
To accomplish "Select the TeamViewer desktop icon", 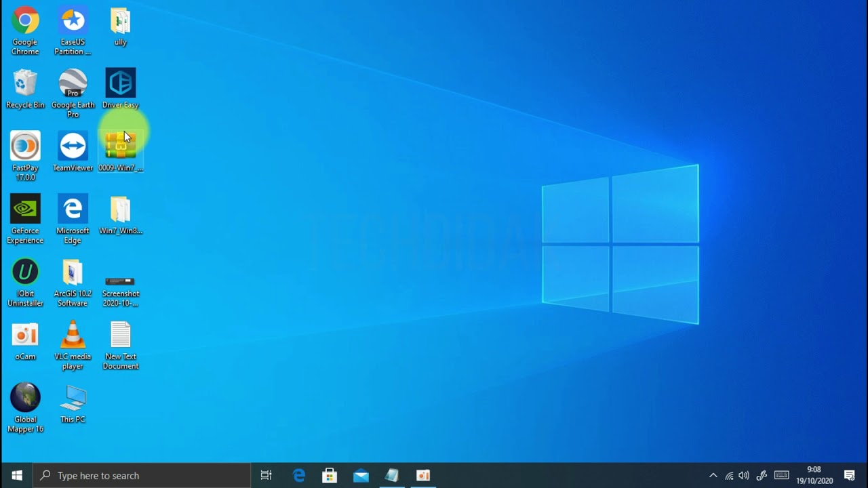I will (x=73, y=152).
